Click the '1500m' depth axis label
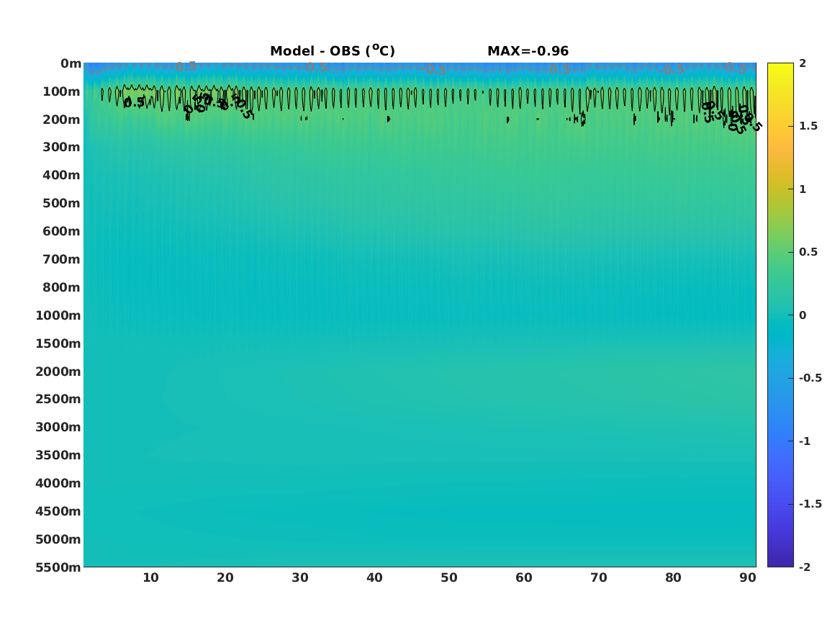840x630 pixels. pyautogui.click(x=58, y=343)
